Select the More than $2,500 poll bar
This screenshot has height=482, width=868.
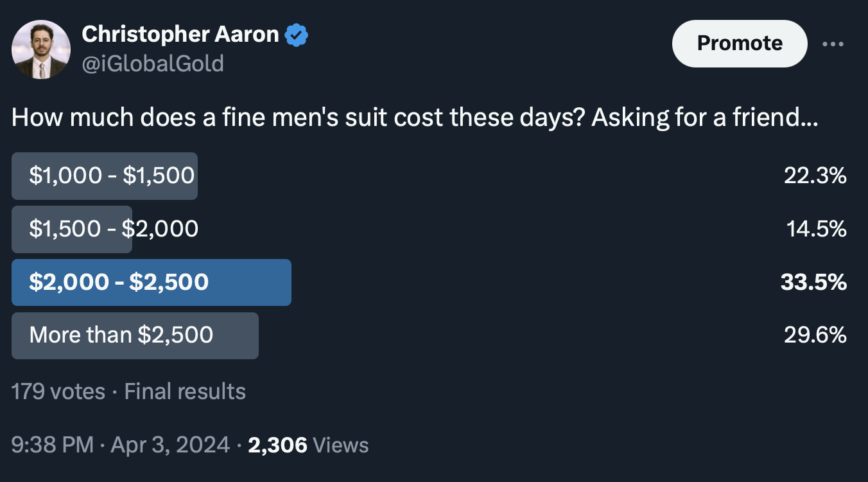click(135, 335)
